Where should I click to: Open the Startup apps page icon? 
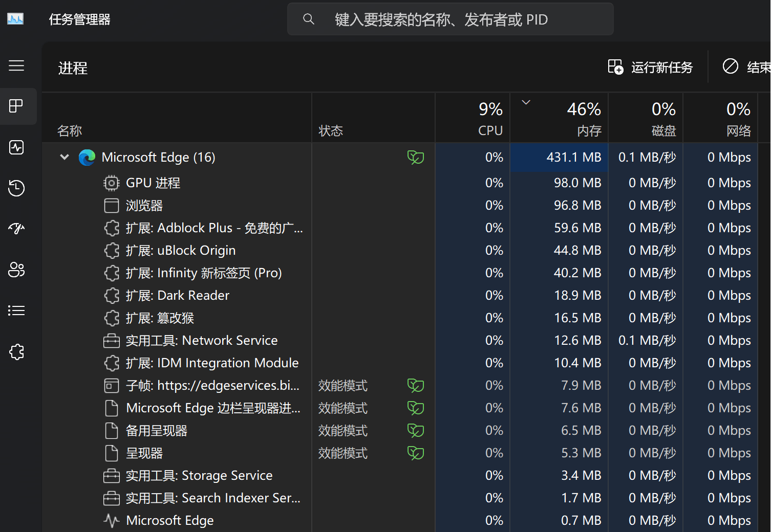pos(16,229)
